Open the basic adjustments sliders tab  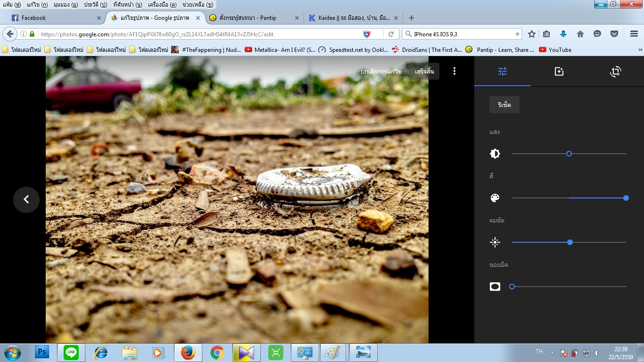click(x=503, y=72)
